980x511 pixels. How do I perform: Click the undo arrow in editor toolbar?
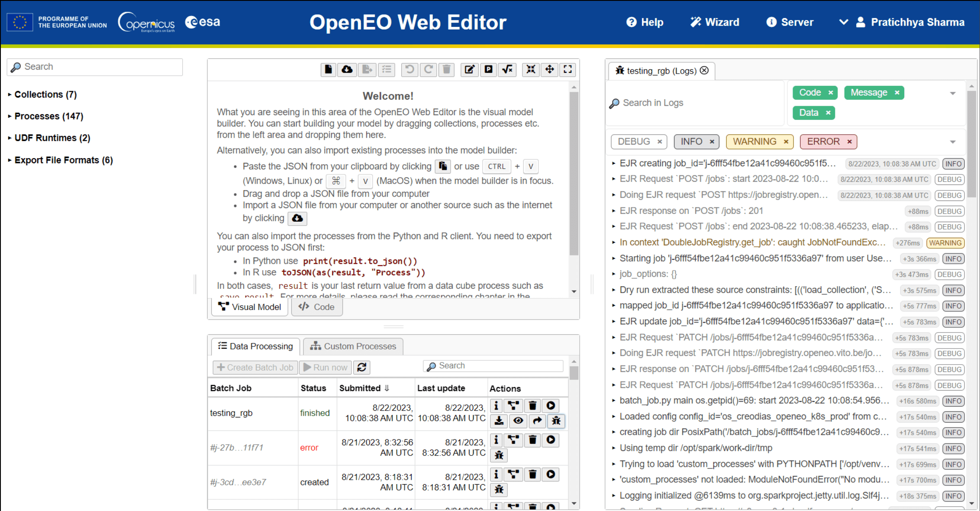click(409, 69)
